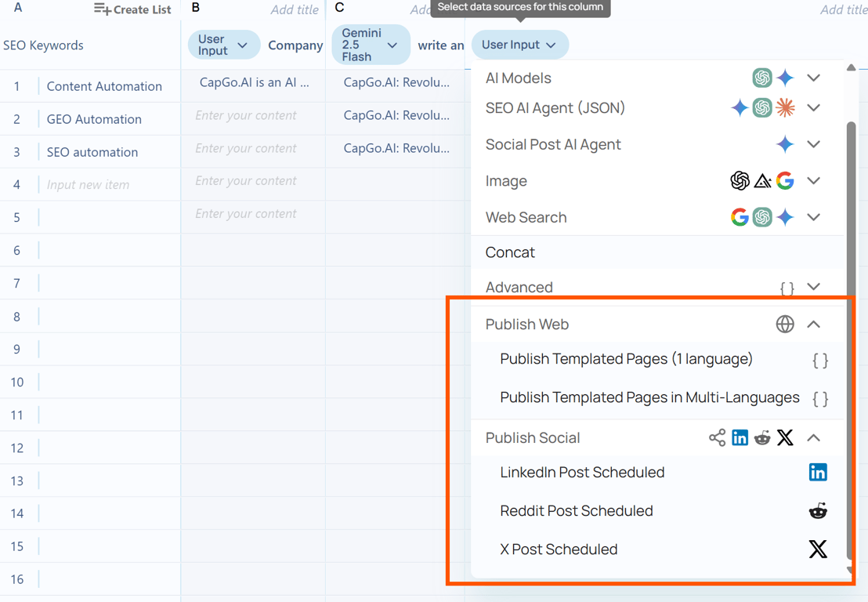Click the LinkedIn icon beside LinkedIn Post Scheduled

(818, 473)
